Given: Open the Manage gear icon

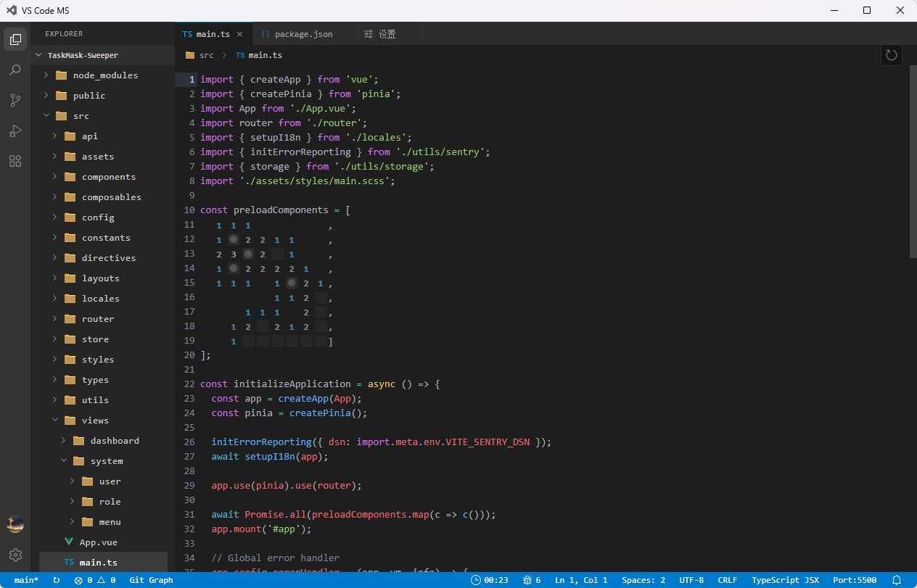Looking at the screenshot, I should pos(15,555).
